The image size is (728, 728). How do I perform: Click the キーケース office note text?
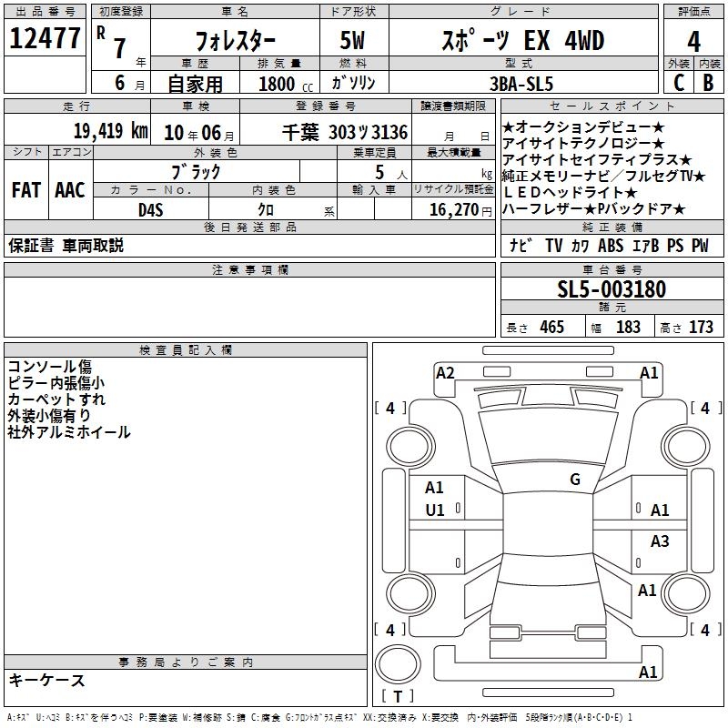tap(46, 680)
